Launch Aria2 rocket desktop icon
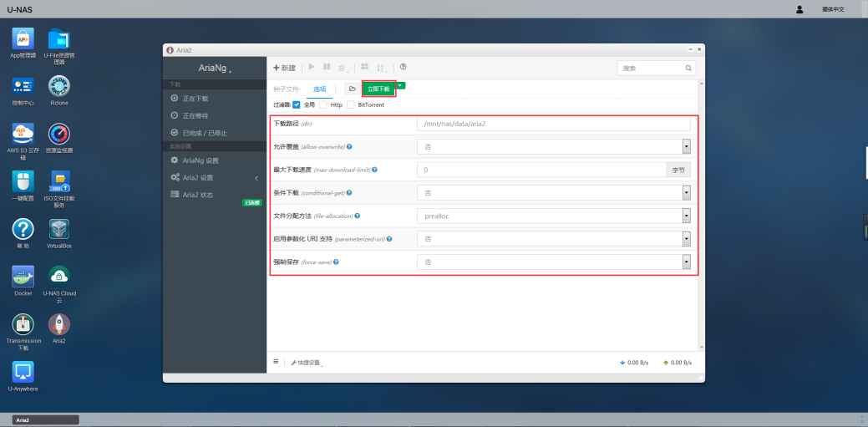The height and width of the screenshot is (427, 868). coord(59,324)
